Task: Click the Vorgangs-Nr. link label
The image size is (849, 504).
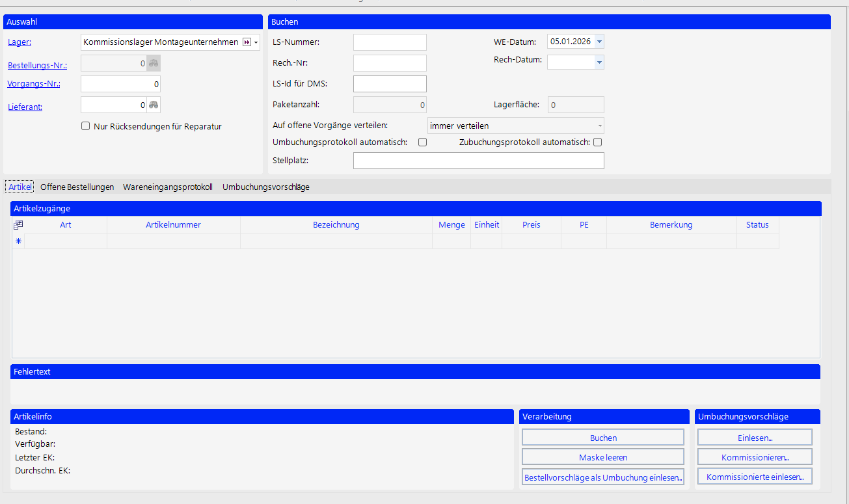Action: (33, 84)
